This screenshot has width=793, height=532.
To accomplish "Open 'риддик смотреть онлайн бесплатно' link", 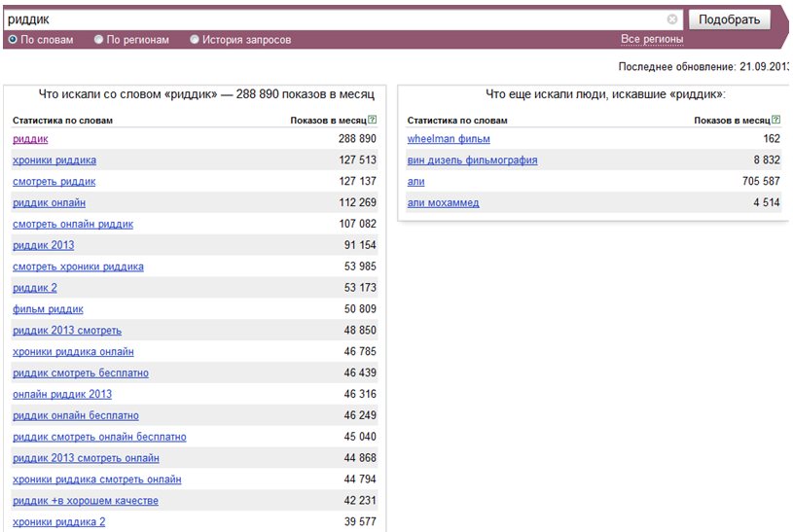I will pyautogui.click(x=99, y=437).
